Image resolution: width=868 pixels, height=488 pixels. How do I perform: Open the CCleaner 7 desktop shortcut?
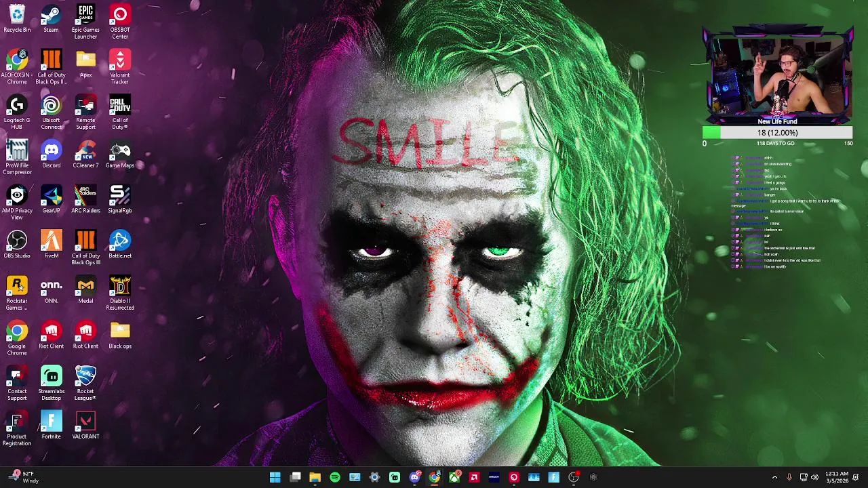pyautogui.click(x=85, y=155)
